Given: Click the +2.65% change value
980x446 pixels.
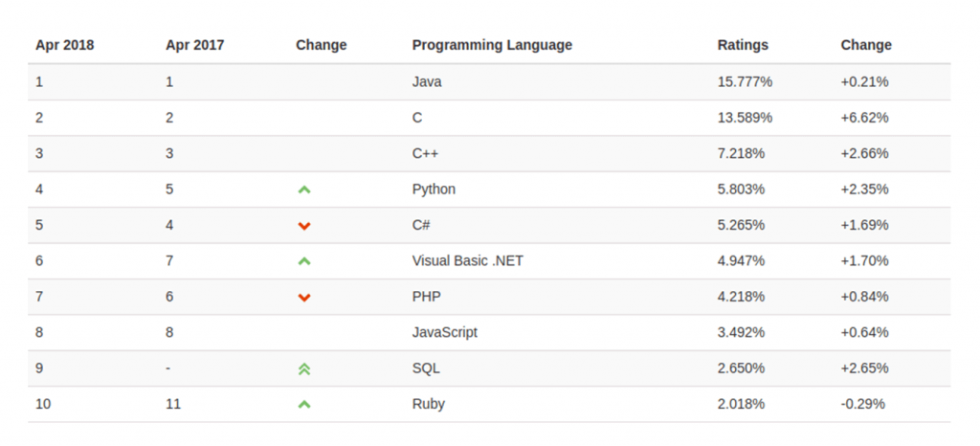Looking at the screenshot, I should 864,368.
